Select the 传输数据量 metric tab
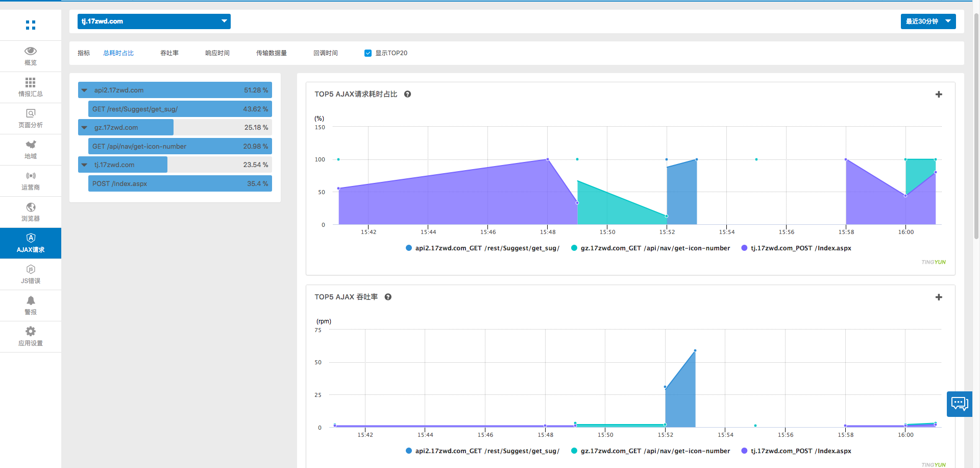The height and width of the screenshot is (468, 980). tap(272, 53)
